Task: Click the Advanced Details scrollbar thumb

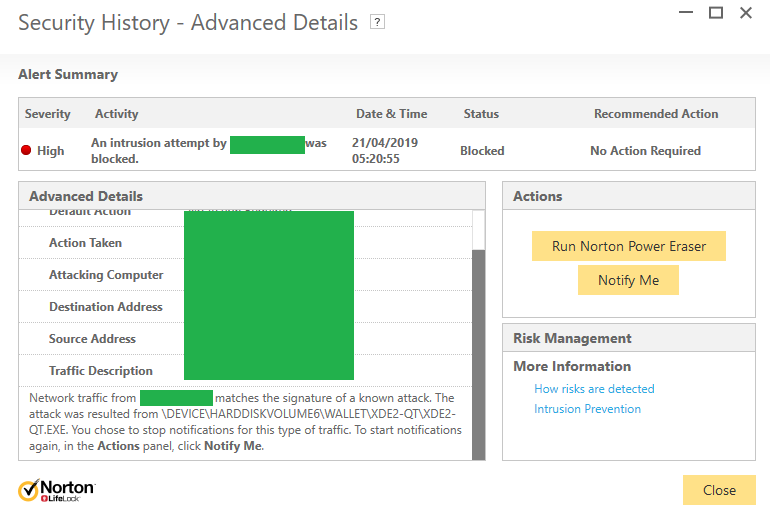Action: pos(478,354)
